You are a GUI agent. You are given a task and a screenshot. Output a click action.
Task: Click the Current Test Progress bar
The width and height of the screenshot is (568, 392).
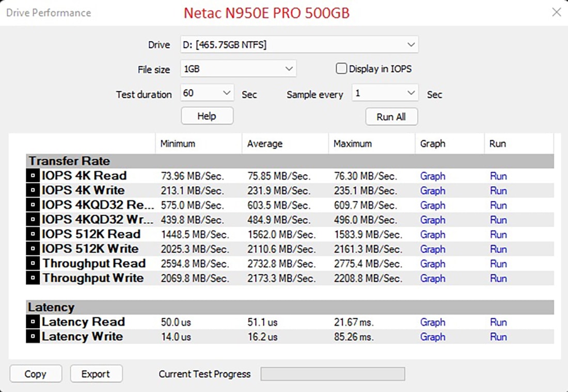(x=333, y=374)
